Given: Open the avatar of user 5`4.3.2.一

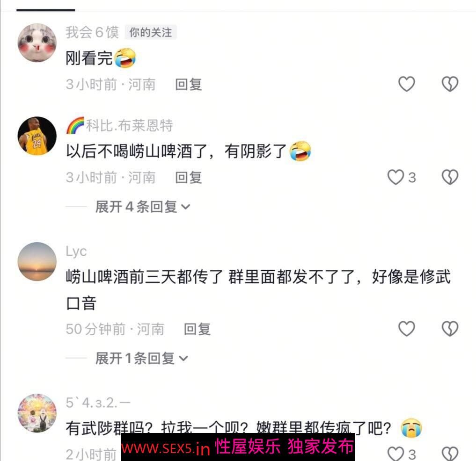Looking at the screenshot, I should [x=37, y=413].
